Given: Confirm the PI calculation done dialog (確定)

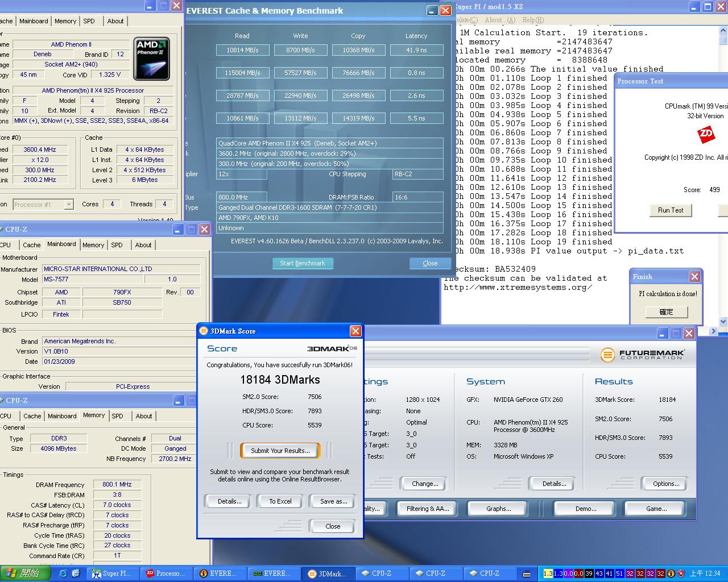Looking at the screenshot, I should click(666, 312).
